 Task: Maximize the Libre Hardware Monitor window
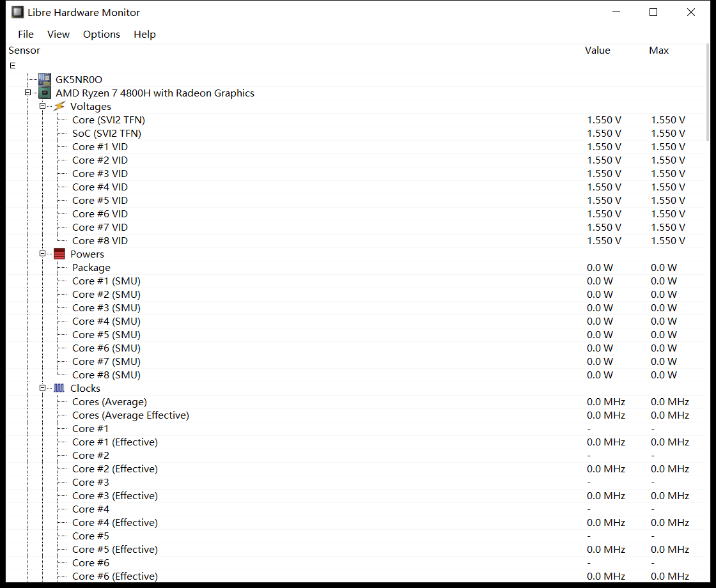click(653, 12)
